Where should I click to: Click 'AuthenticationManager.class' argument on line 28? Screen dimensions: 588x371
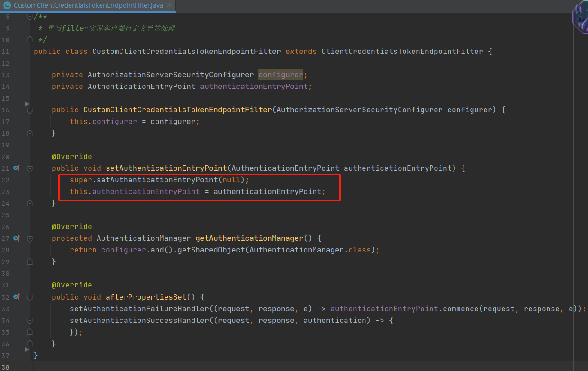310,250
